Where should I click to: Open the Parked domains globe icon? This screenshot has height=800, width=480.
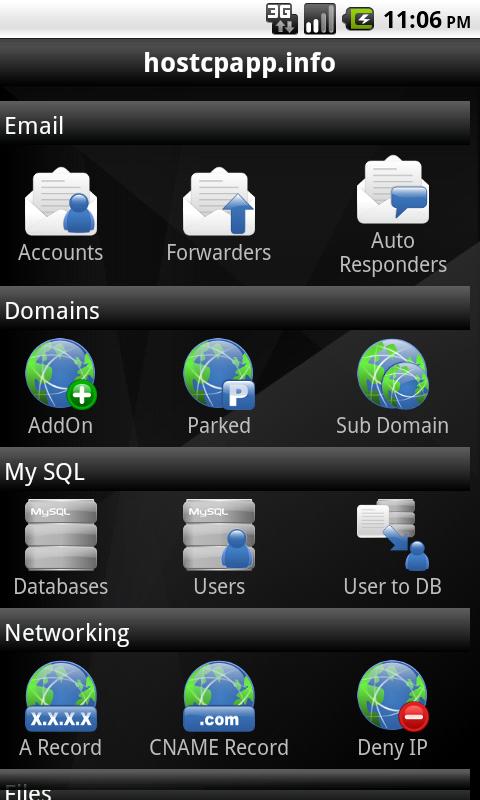click(x=219, y=374)
